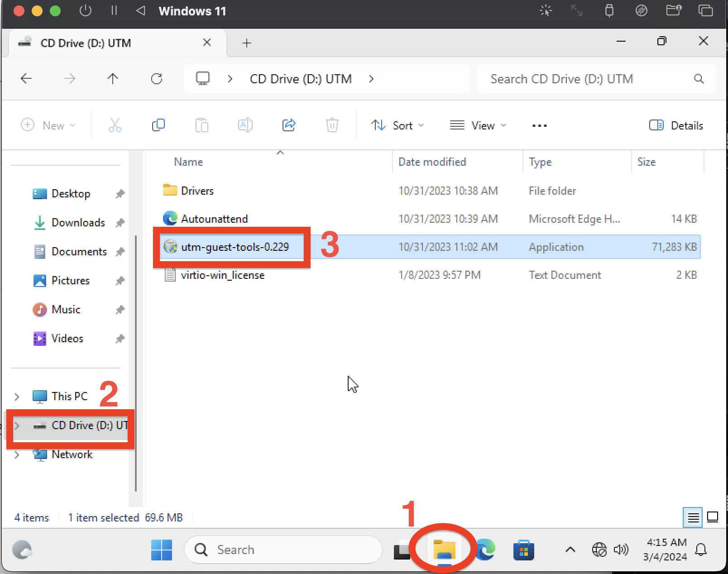Open notifications via the bell icon
This screenshot has width=728, height=574.
point(701,550)
